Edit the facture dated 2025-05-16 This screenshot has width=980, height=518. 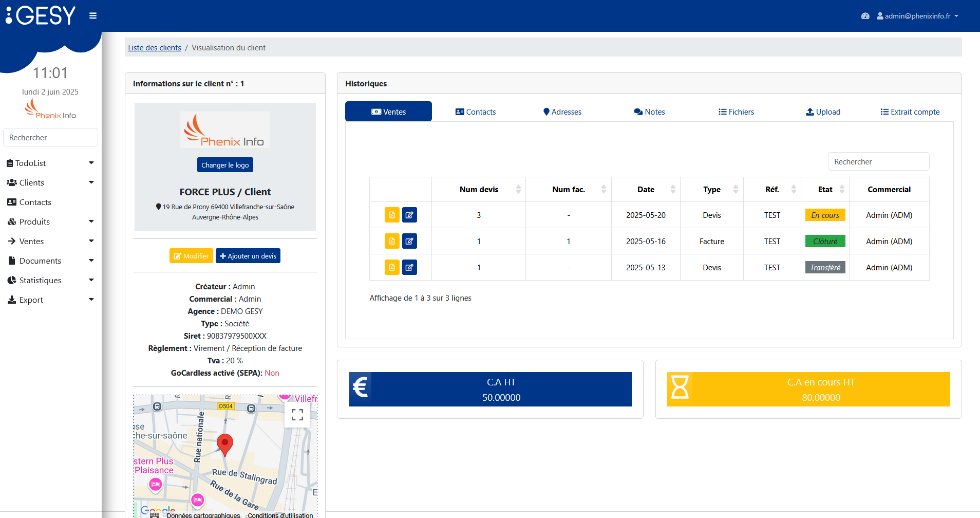[409, 241]
